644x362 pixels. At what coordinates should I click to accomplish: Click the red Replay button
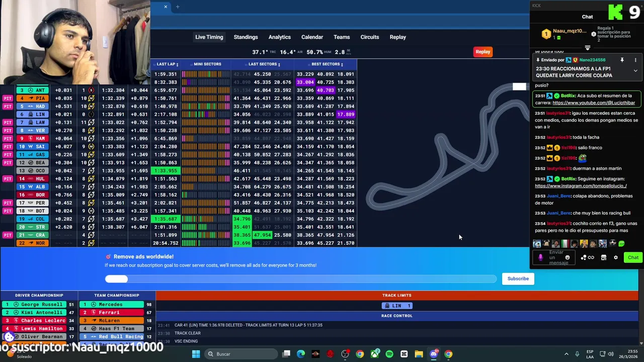tap(482, 52)
